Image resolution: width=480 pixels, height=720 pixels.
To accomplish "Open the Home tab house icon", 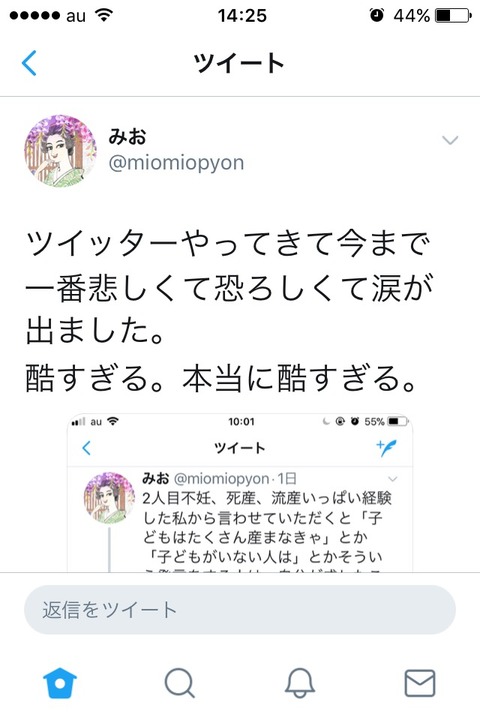I will point(60,683).
